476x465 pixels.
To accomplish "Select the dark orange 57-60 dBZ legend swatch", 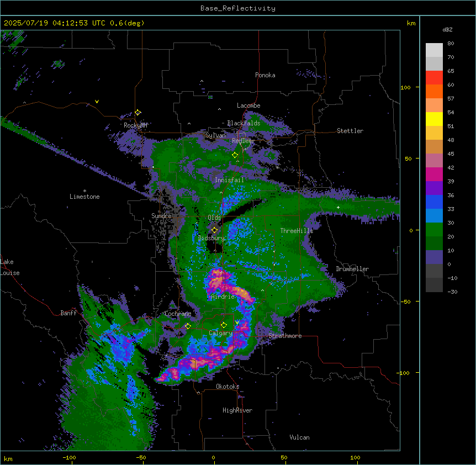I will [x=434, y=91].
